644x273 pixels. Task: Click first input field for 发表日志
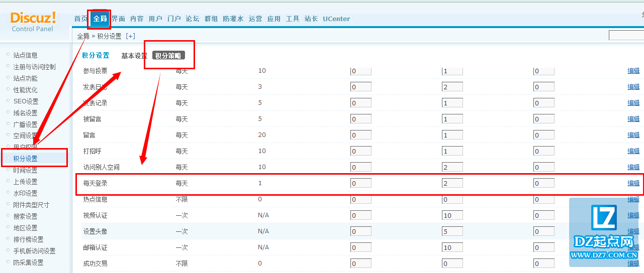360,87
